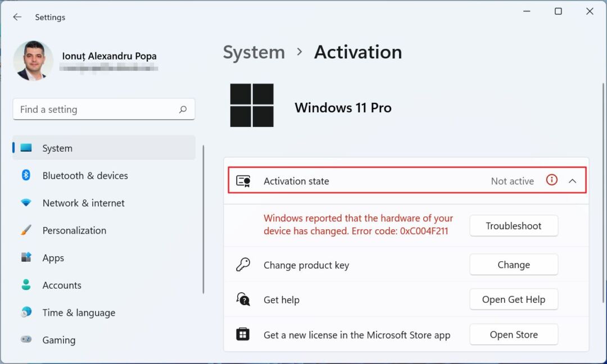Viewport: 607px width, 364px height.
Task: Open Gaming settings
Action: tap(59, 340)
